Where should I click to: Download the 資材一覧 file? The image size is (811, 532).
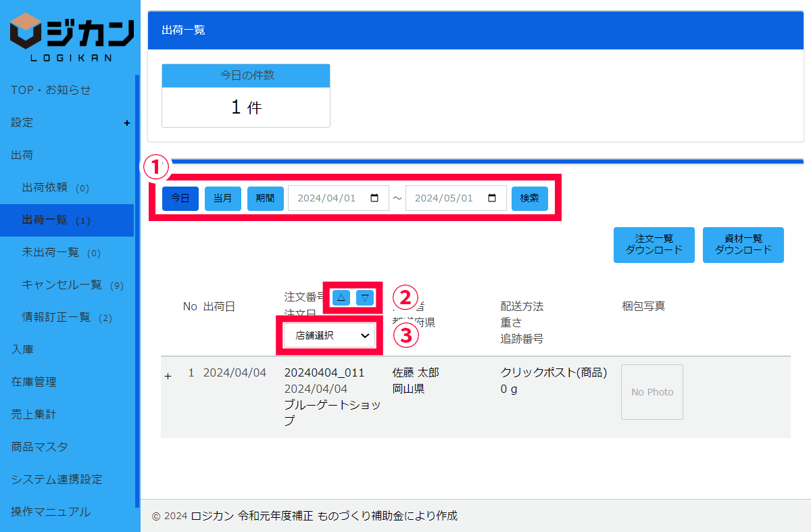[x=743, y=245]
